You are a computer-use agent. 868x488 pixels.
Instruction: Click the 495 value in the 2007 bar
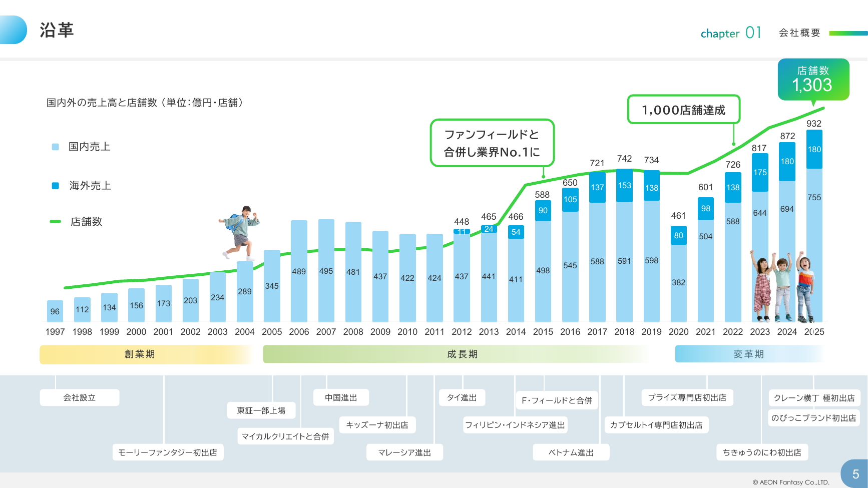pyautogui.click(x=326, y=271)
